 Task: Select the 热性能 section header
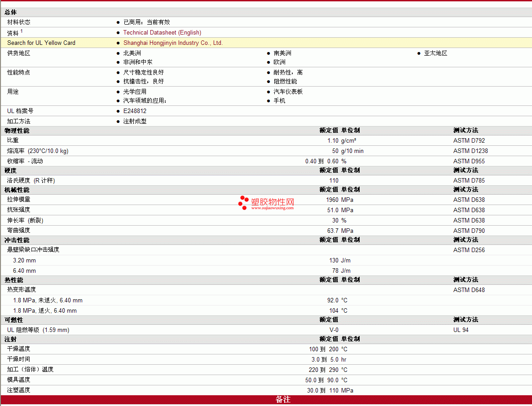(14, 280)
